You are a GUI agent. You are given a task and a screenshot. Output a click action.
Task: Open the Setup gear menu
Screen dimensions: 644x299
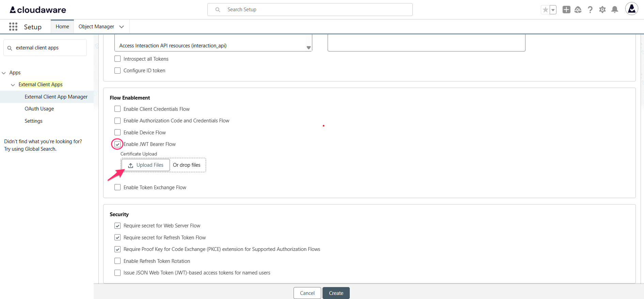coord(602,10)
